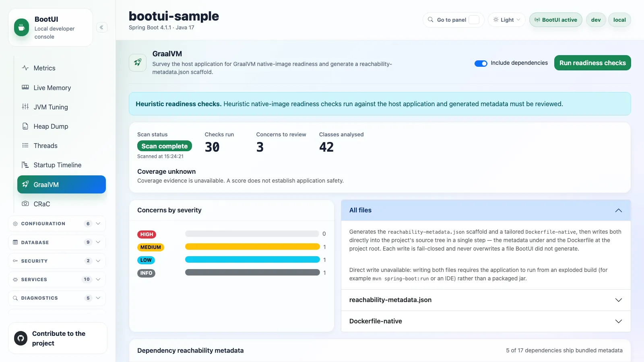Collapse the sidebar with the double-chevron button
The width and height of the screenshot is (644, 362).
pos(101,27)
